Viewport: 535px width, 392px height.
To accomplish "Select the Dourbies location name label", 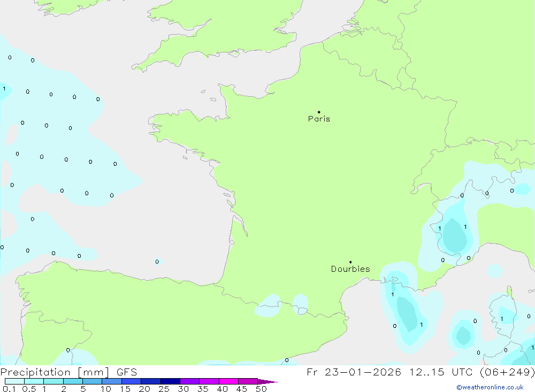I will 350,269.
